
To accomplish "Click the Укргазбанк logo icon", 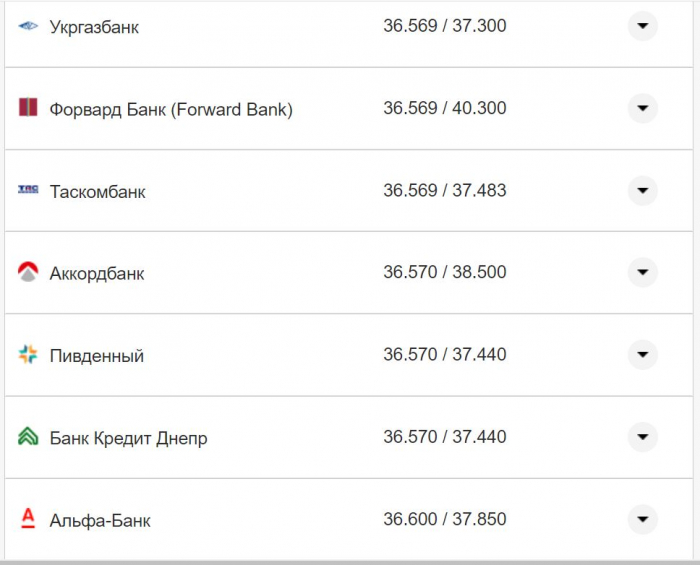I will pyautogui.click(x=28, y=26).
